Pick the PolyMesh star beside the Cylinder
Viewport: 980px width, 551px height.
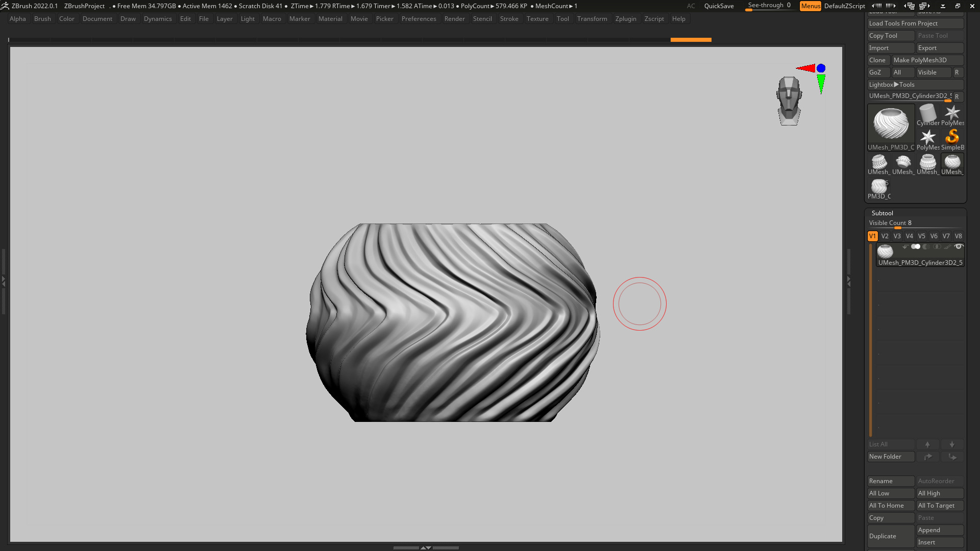click(952, 115)
